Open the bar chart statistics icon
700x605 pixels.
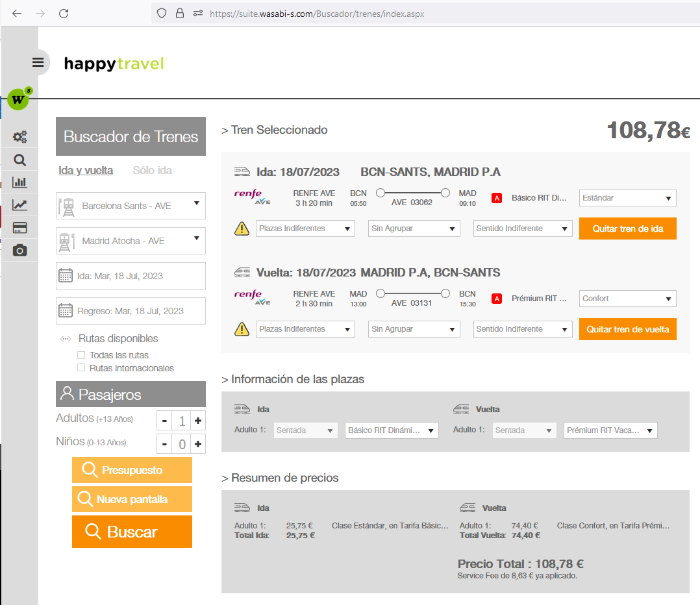[x=20, y=182]
